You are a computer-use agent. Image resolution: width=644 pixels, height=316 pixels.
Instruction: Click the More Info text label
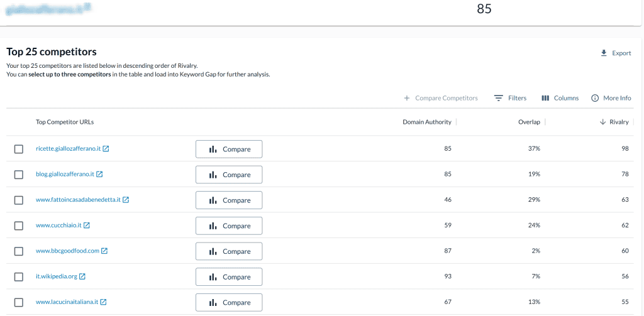click(617, 98)
